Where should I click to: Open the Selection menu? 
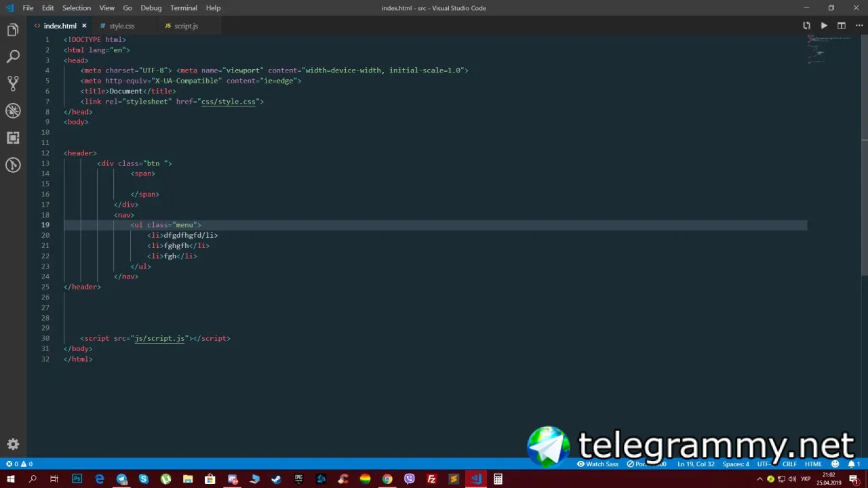click(77, 8)
